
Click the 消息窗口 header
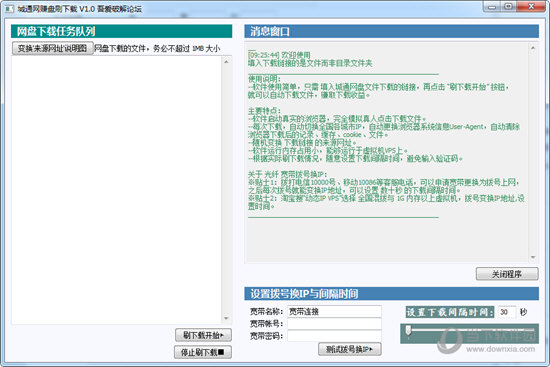[391, 31]
